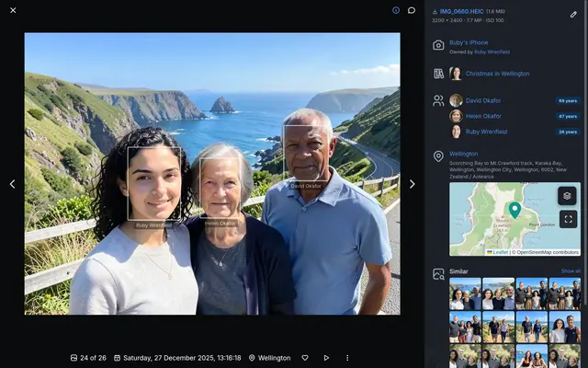
Task: Open the map layers selector button
Action: (567, 196)
